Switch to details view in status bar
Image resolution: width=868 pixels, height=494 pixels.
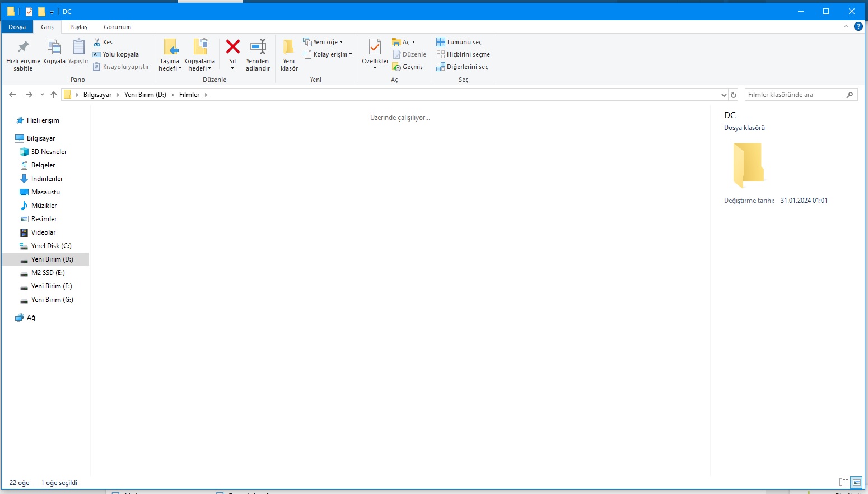coord(844,482)
